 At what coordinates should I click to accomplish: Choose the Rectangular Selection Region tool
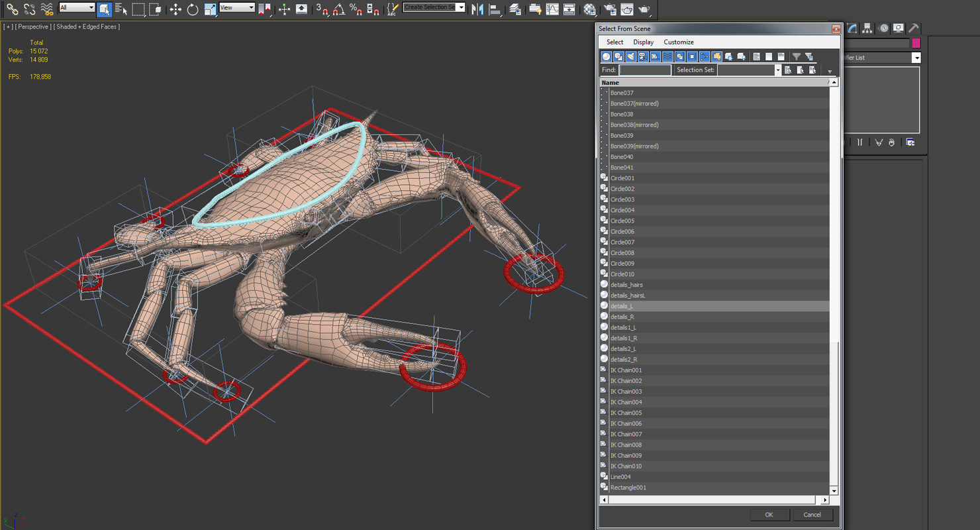tap(138, 9)
